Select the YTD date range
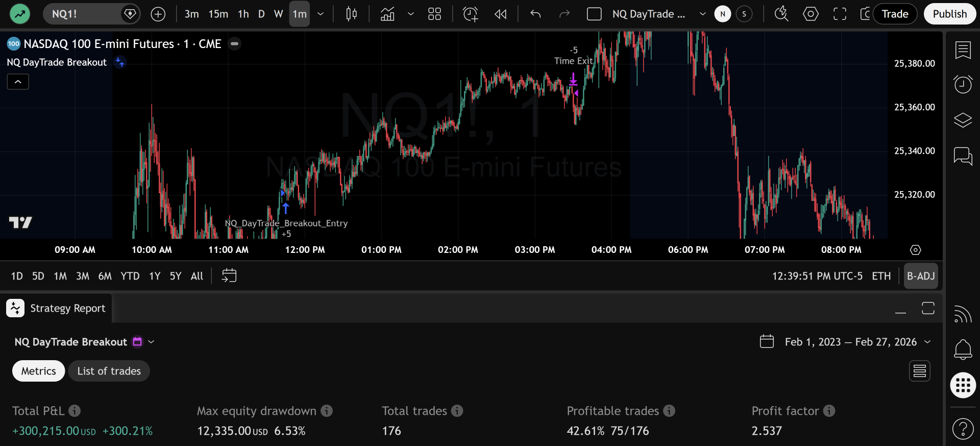980x446 pixels. click(x=130, y=276)
